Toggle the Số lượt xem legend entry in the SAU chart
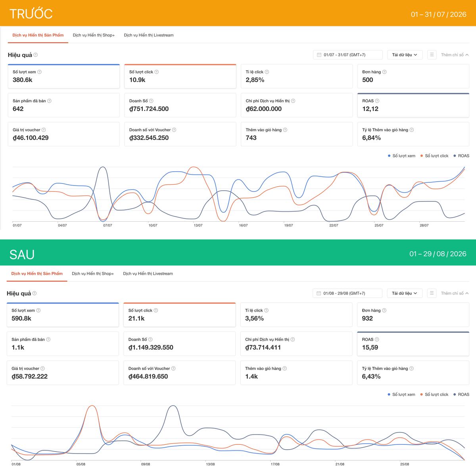Screen dimensions: 476x469 [401, 394]
